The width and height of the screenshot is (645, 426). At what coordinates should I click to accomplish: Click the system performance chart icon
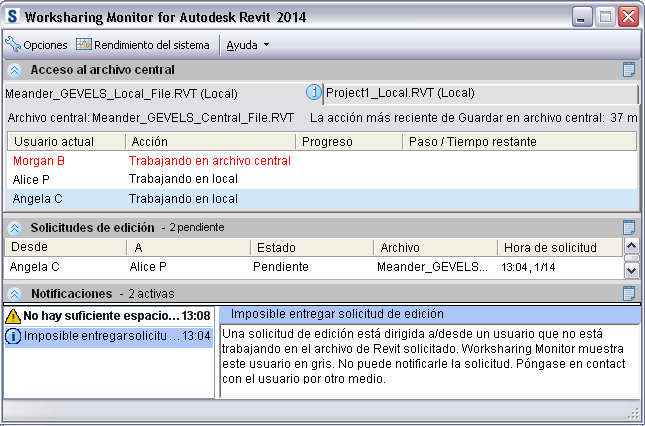[x=84, y=44]
